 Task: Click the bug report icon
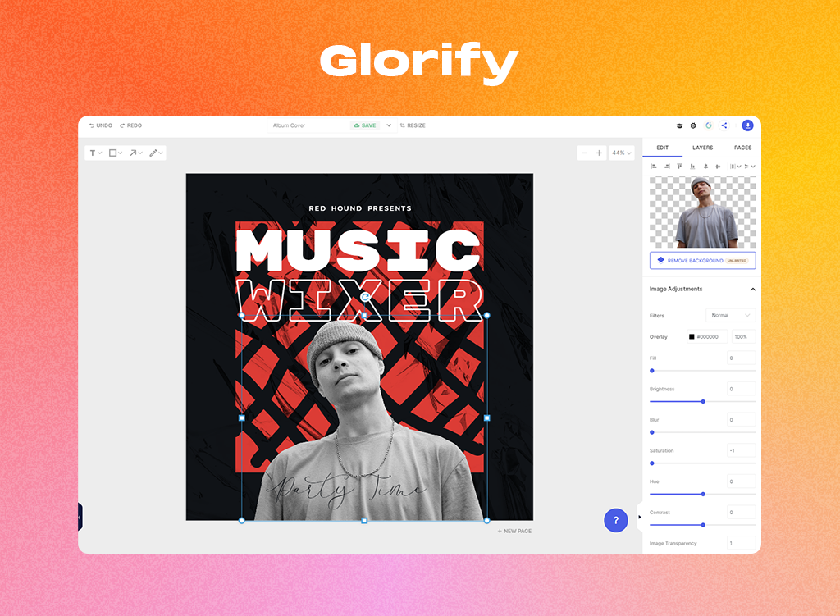coord(693,125)
